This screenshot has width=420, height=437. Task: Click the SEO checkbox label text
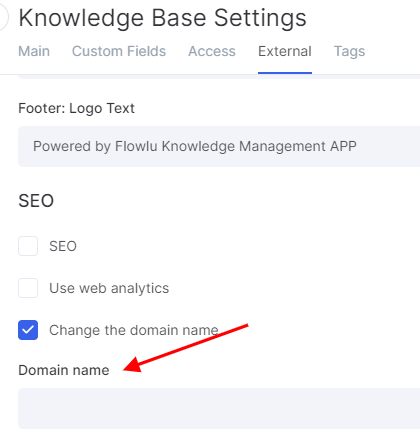coord(63,246)
